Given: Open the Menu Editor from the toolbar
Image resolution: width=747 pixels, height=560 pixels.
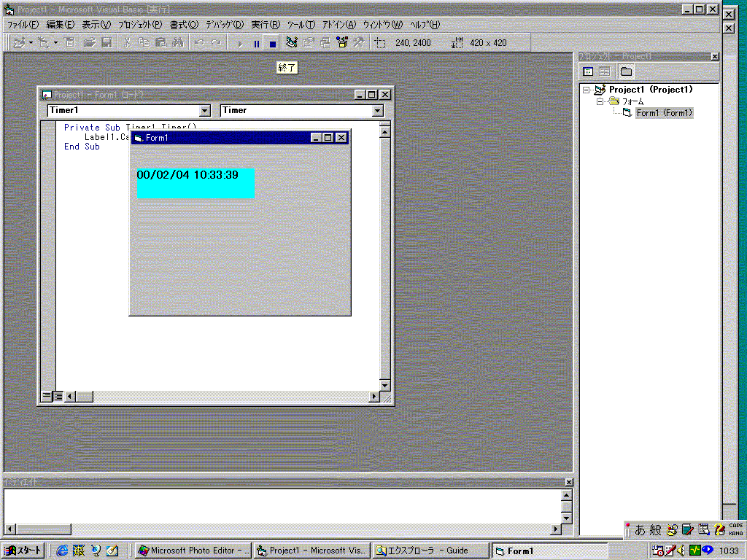Looking at the screenshot, I should (69, 43).
